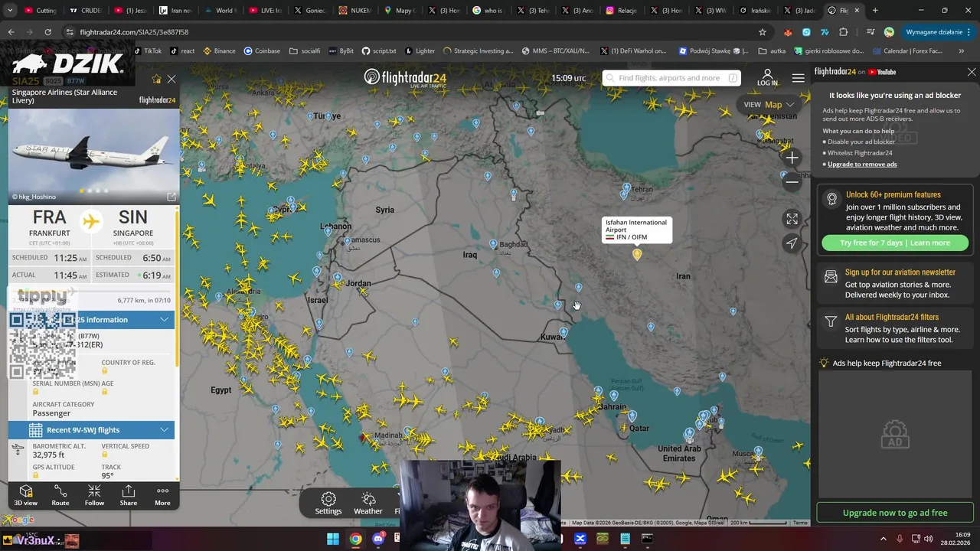Open the VIEW Map dropdown
The image size is (980, 551).
point(770,105)
